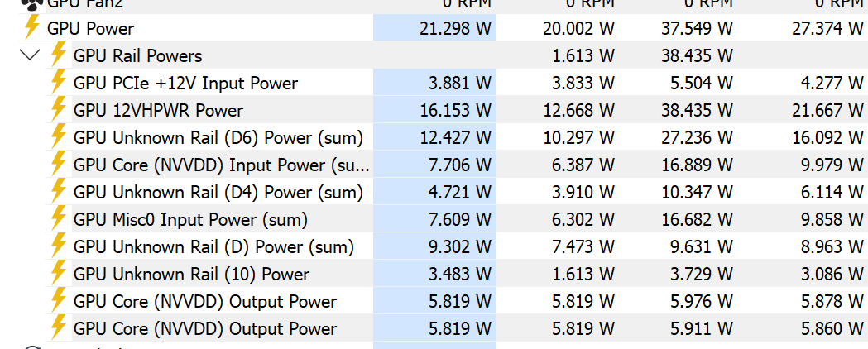Click the Unknown Rail (D6) Power lightning icon
The width and height of the screenshot is (868, 349).
(58, 138)
